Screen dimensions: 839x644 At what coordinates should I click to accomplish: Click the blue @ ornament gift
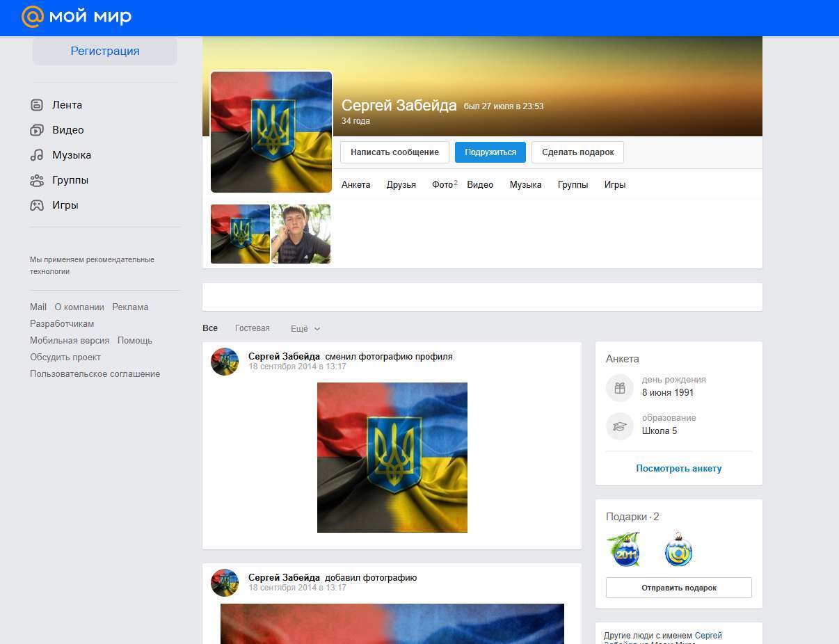point(678,549)
